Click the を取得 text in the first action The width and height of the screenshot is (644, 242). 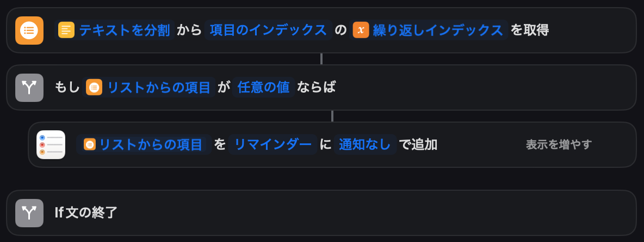coord(530,30)
